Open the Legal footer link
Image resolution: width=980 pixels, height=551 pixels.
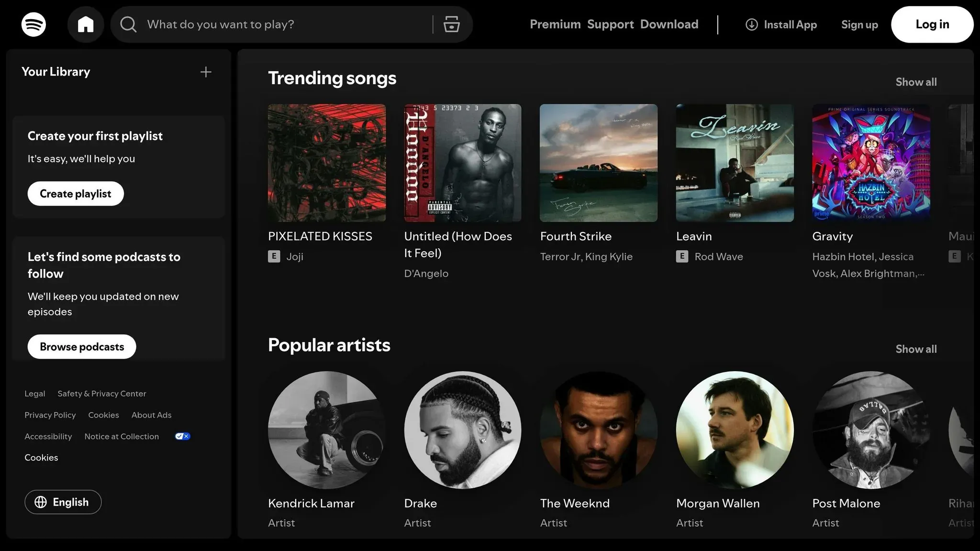[35, 394]
